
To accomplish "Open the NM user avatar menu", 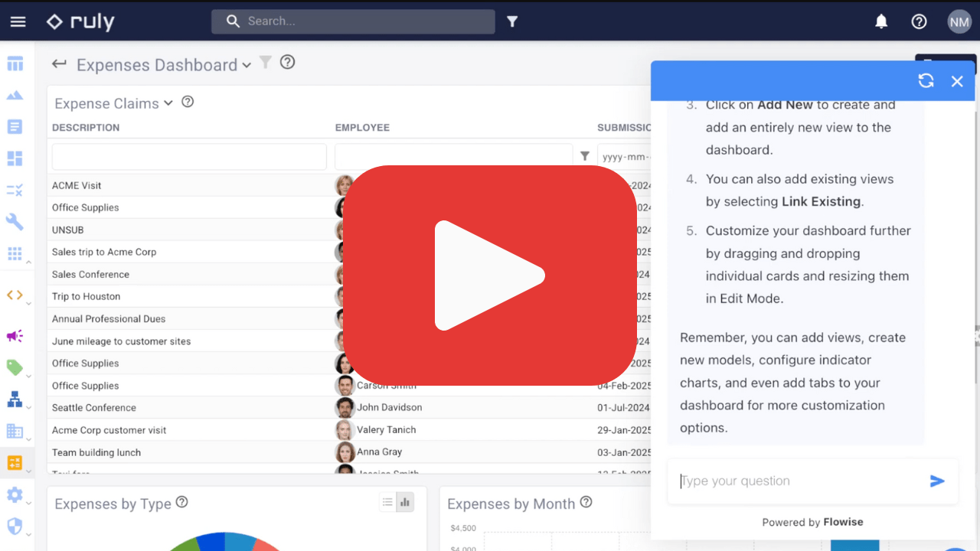I will click(959, 21).
